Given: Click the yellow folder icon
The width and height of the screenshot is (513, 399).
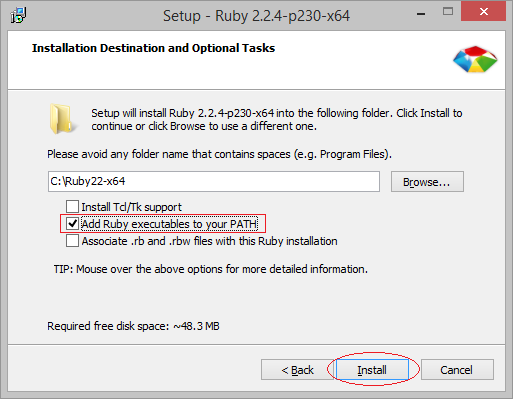Looking at the screenshot, I should coord(61,119).
